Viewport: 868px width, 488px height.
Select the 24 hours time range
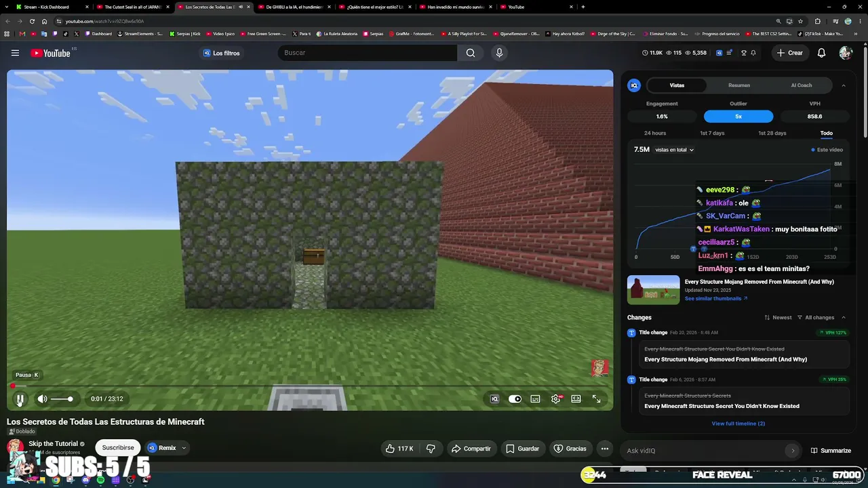(655, 133)
